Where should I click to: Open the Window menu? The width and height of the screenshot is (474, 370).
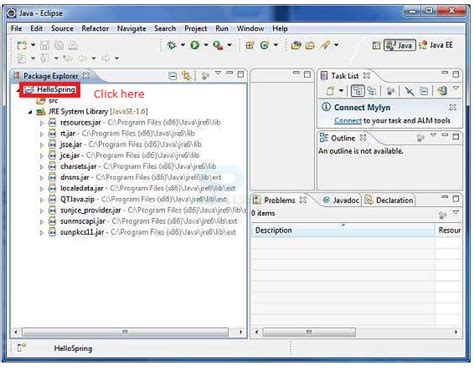(250, 29)
